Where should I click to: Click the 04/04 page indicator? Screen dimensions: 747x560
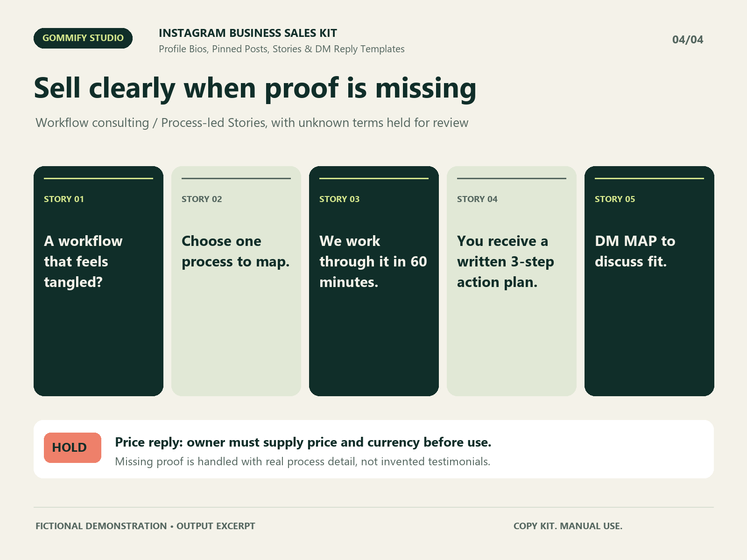click(x=688, y=40)
